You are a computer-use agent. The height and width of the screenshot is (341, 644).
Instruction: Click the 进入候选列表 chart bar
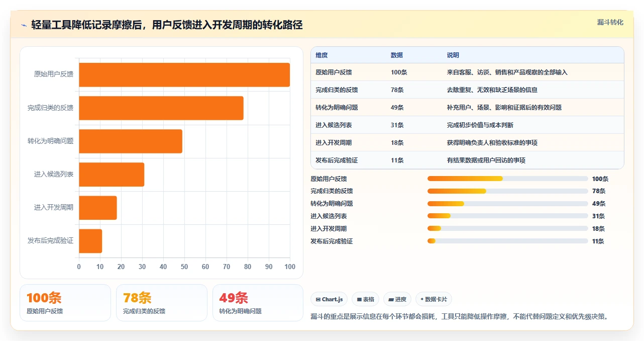click(x=112, y=175)
